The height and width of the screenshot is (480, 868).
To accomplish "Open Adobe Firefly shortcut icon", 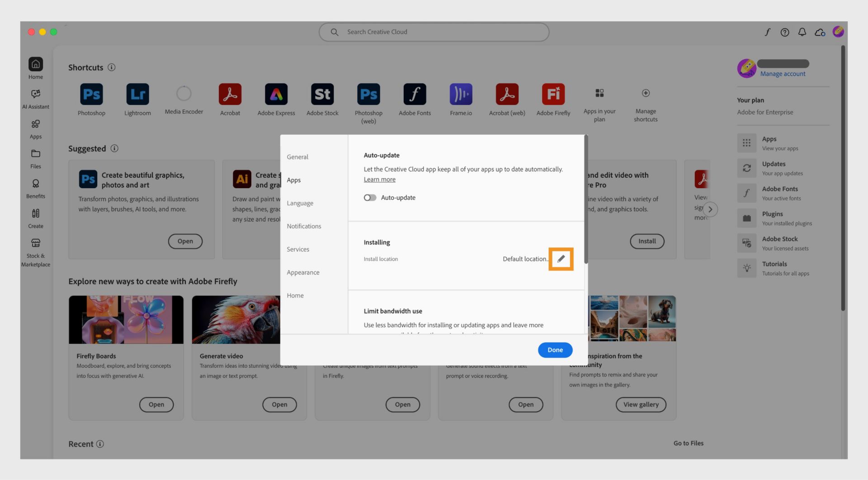I will (553, 94).
